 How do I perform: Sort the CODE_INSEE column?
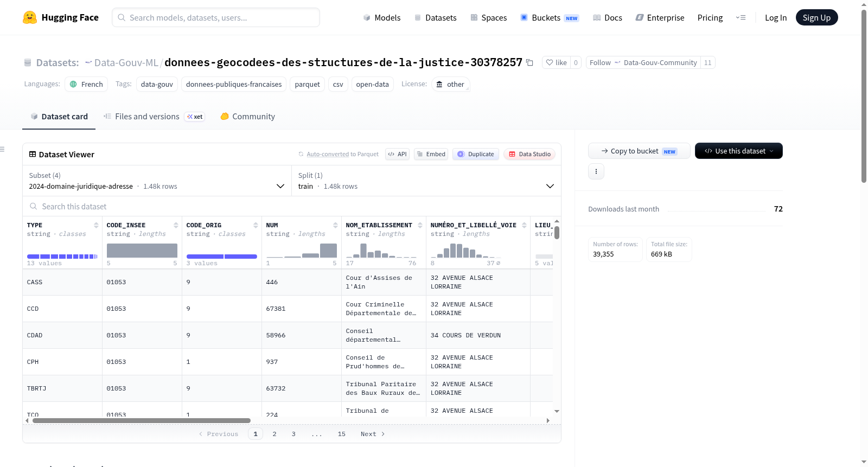176,225
